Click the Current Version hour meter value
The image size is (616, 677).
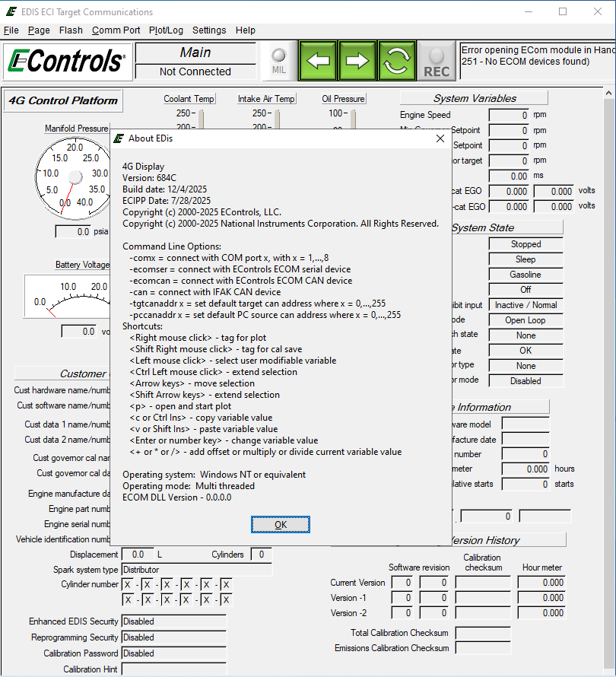coord(541,583)
